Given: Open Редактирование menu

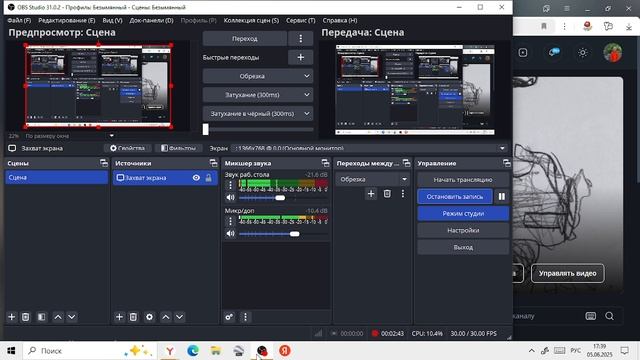Looking at the screenshot, I should click(x=67, y=20).
